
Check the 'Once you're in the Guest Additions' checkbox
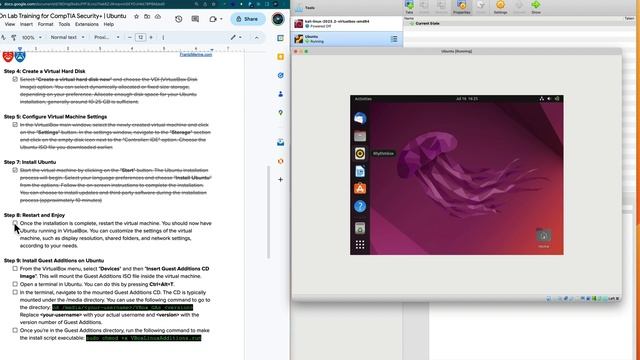point(15,330)
